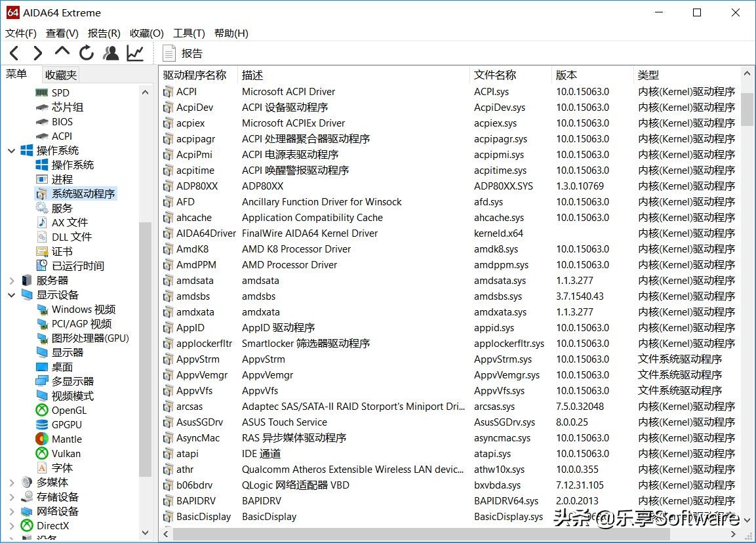The height and width of the screenshot is (543, 756).
Task: Open the 图形处理器(GPU) page
Action: (78, 338)
